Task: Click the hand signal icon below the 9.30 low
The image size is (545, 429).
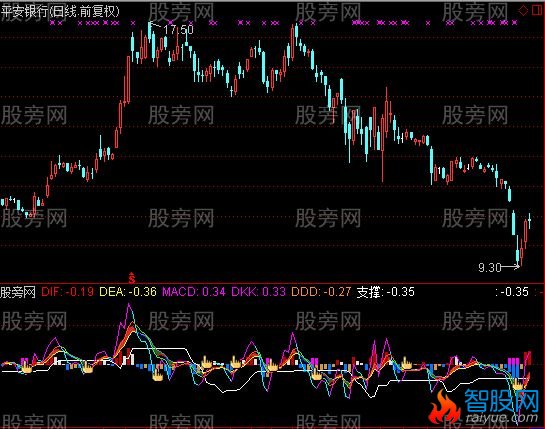Action: (x=518, y=384)
